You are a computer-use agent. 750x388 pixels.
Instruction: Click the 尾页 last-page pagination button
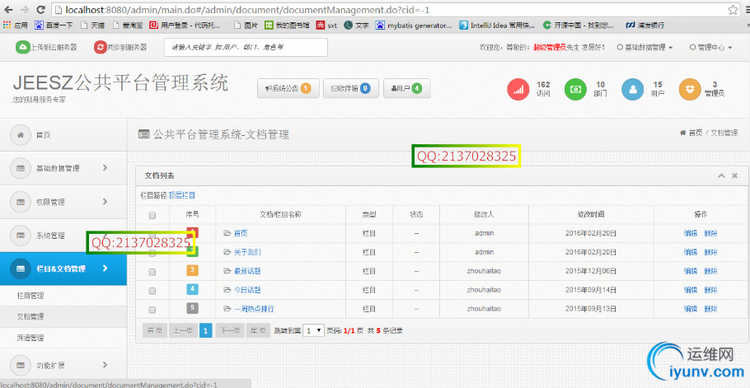coord(258,331)
